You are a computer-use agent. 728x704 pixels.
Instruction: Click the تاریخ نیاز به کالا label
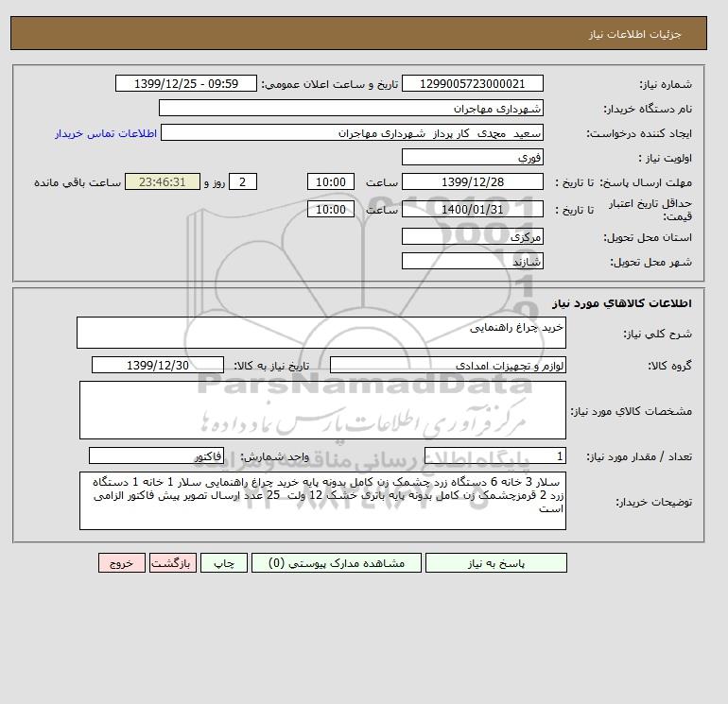271,366
